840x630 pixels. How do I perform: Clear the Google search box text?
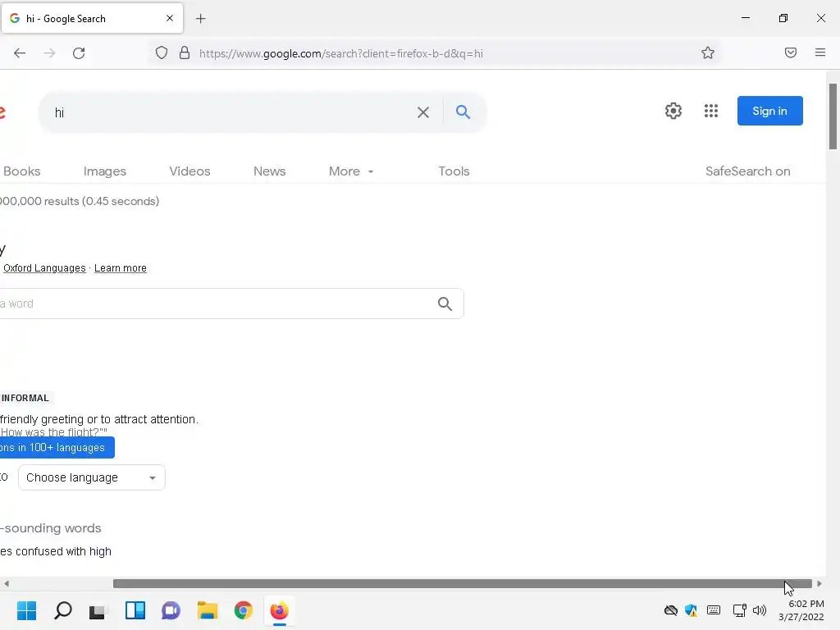(423, 112)
